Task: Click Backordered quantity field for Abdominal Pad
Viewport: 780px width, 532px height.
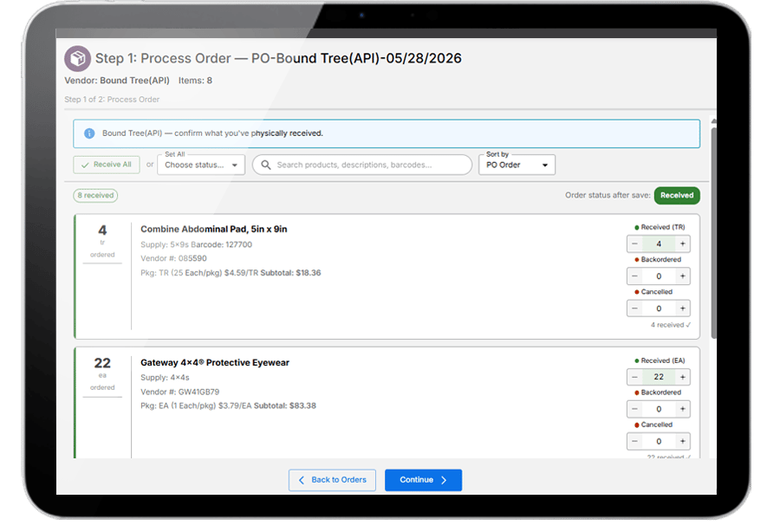Action: (x=659, y=276)
